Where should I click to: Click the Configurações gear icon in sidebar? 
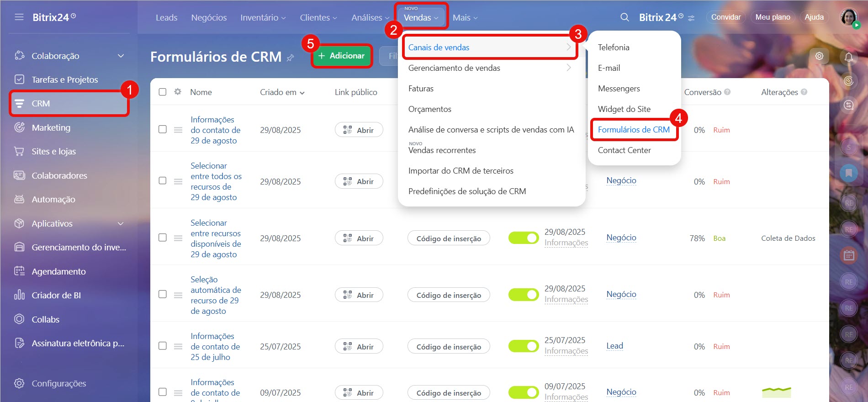pyautogui.click(x=20, y=383)
